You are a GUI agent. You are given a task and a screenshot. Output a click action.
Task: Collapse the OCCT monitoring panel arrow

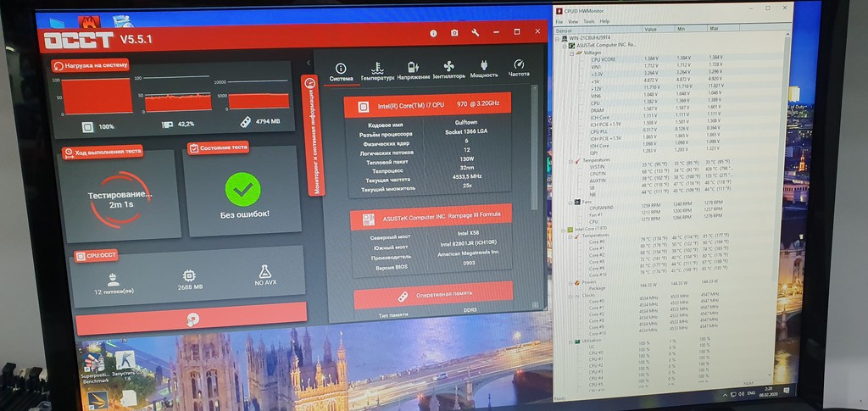pos(309,63)
